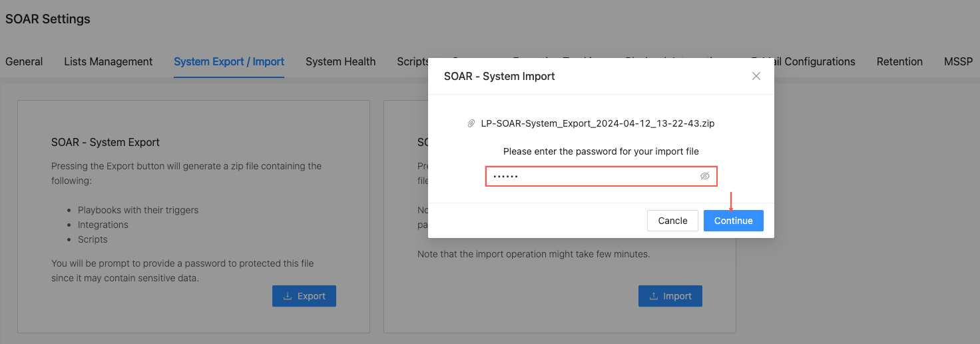Focus the import file password field
Screen dimensions: 980x344
click(x=593, y=176)
